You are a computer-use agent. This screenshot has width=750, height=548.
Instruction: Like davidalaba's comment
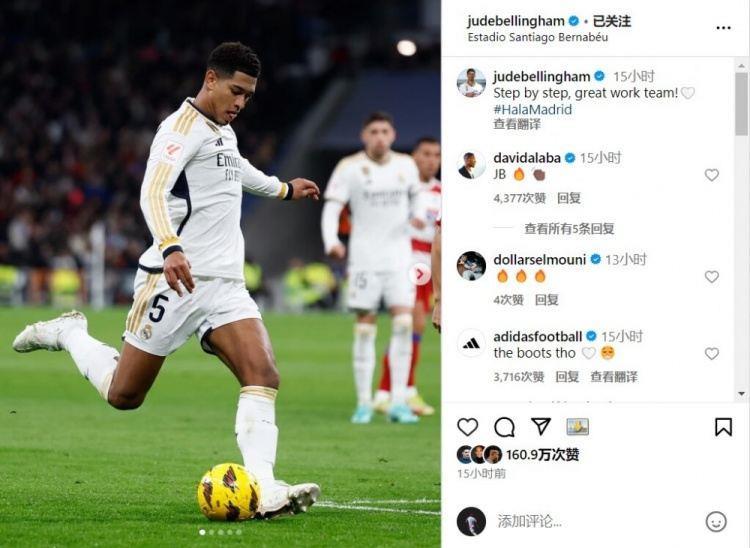tap(712, 175)
